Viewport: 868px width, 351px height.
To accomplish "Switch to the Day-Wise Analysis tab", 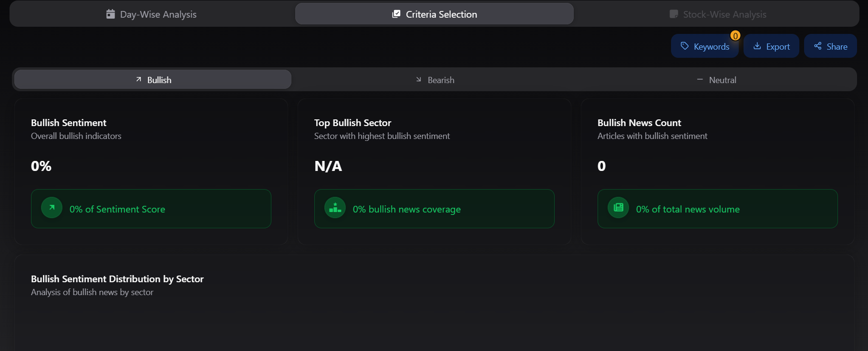I will tap(152, 14).
